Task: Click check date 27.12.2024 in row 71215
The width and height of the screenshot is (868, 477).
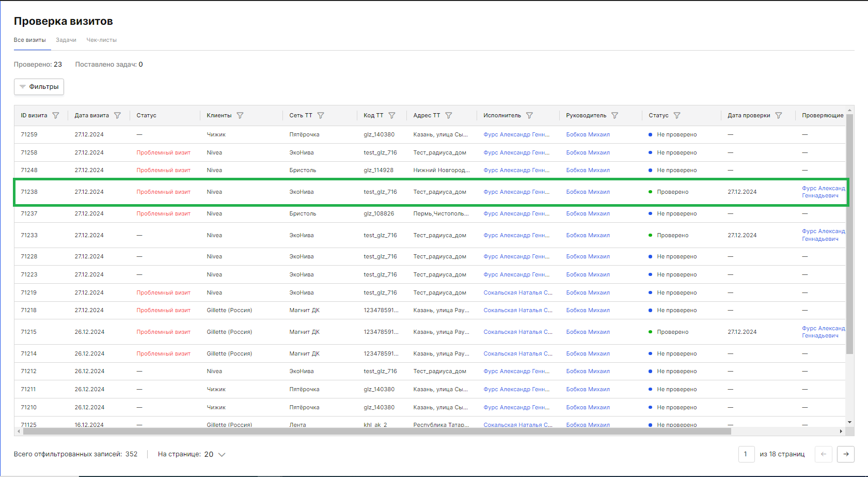Action: pos(742,332)
